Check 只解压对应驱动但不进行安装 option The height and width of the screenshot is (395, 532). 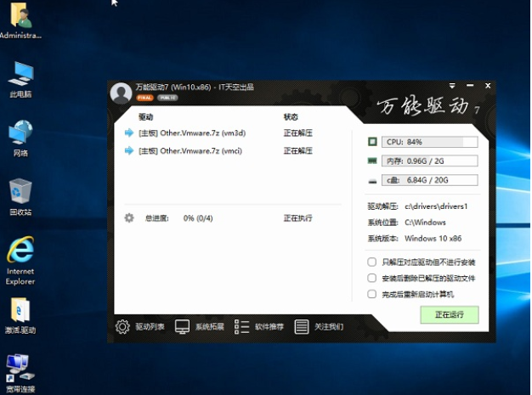click(372, 262)
